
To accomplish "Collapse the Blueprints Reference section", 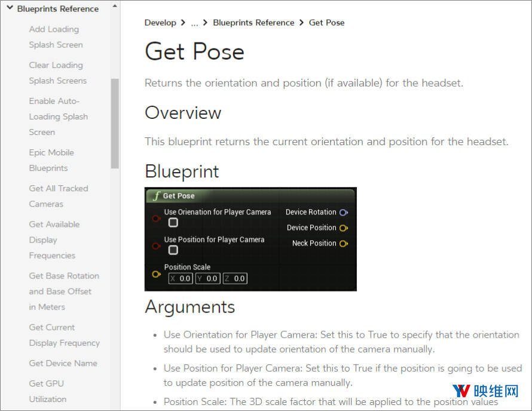I will (10, 8).
